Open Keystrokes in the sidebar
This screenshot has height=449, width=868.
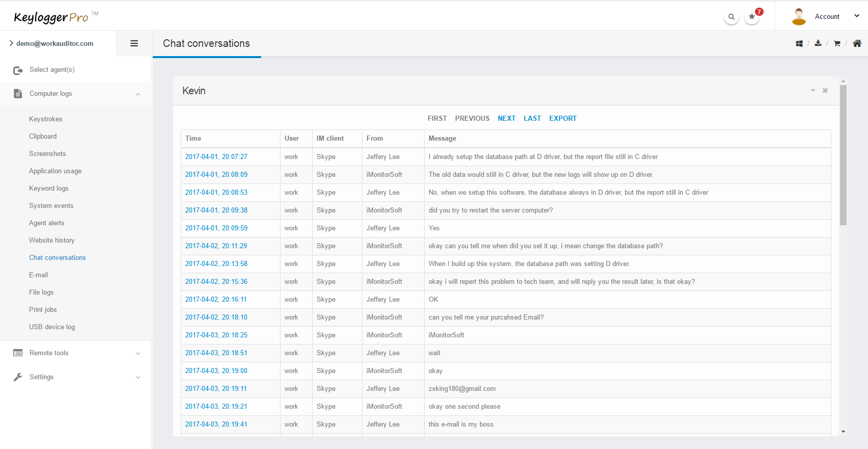[x=46, y=119]
